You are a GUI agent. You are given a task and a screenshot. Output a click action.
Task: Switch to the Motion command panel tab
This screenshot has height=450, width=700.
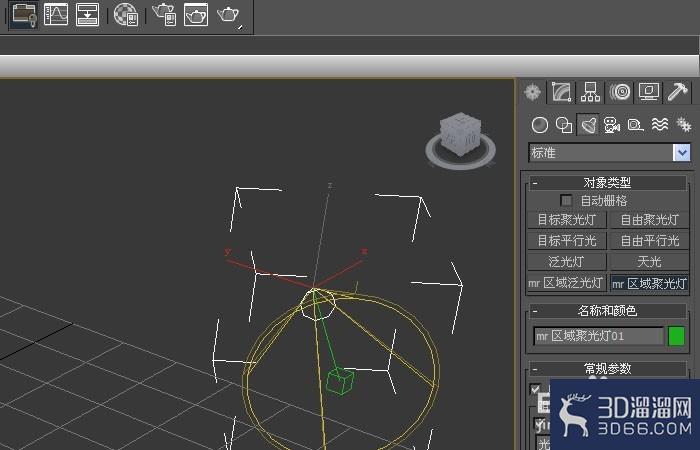point(620,92)
